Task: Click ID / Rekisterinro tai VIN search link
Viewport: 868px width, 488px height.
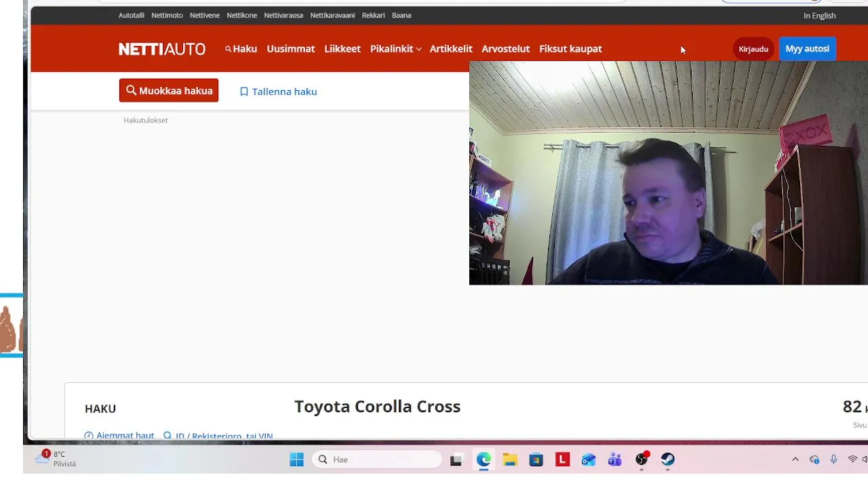Action: 218,436
